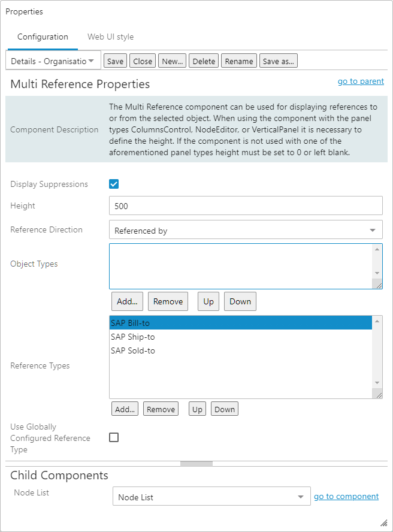
Task: Open the Node List child component dropdown
Action: 211,497
